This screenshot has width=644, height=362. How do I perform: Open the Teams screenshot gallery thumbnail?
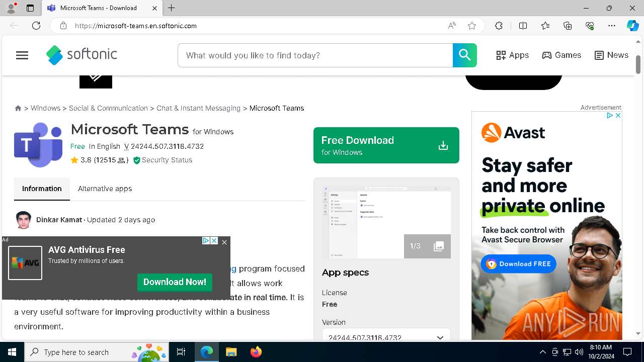tap(386, 222)
